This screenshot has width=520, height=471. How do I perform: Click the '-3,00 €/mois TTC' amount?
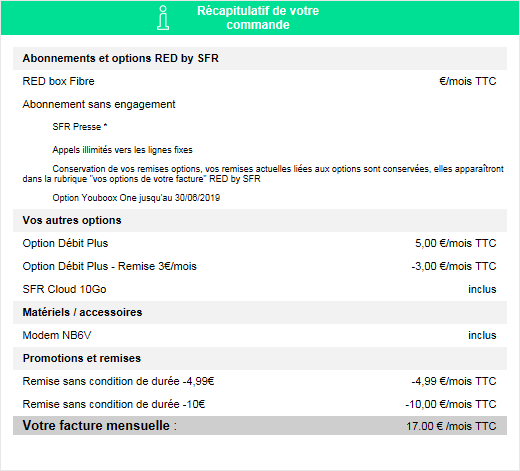click(x=454, y=266)
